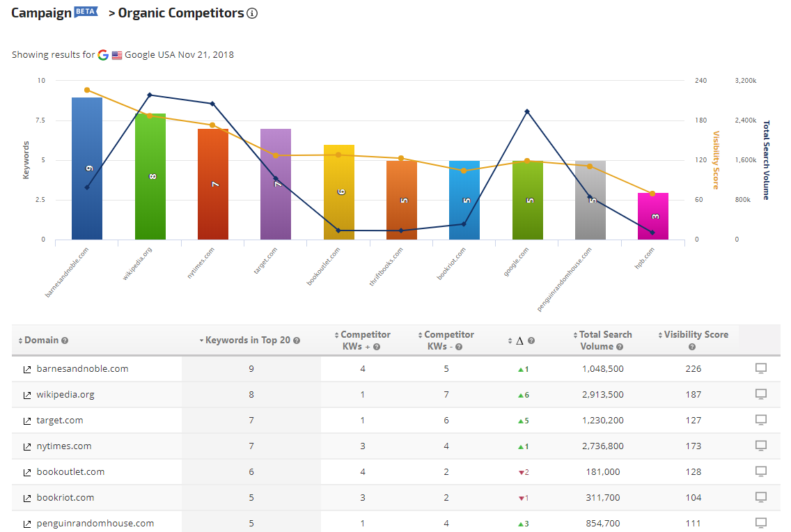
Task: Sort by the delta change column
Action: pos(519,341)
